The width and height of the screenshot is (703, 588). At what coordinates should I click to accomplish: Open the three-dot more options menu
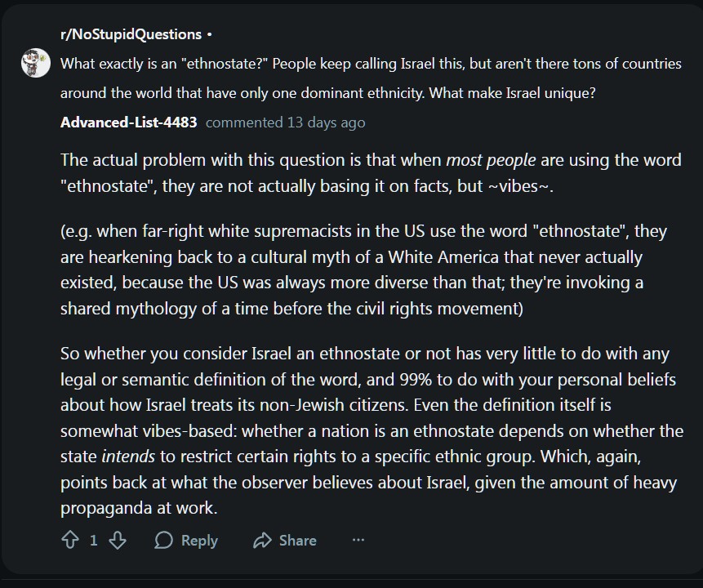(358, 540)
